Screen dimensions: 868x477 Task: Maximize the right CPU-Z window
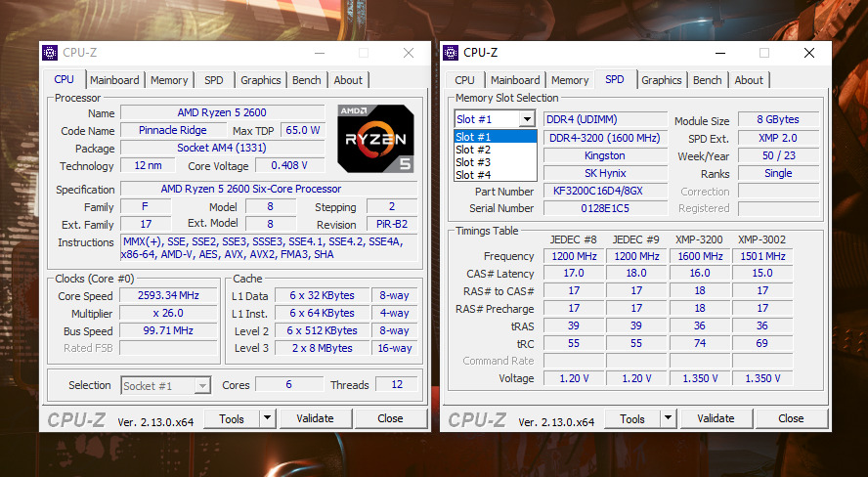[764, 53]
